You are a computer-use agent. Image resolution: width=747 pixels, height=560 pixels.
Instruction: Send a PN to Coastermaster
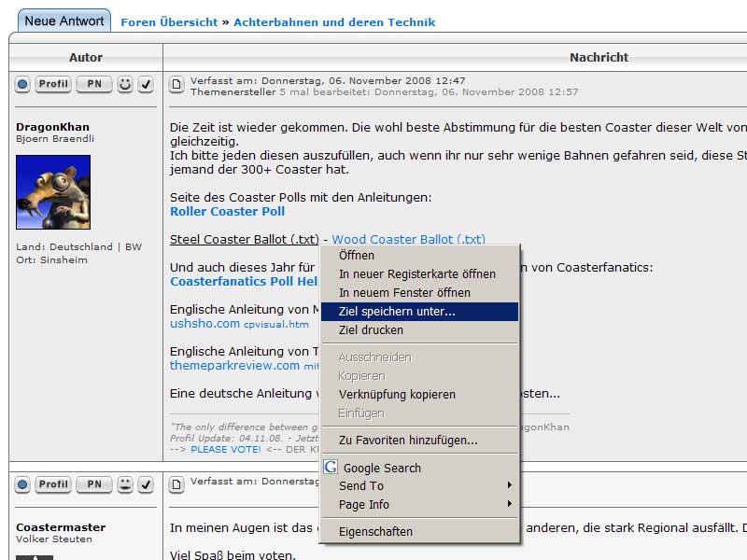coord(93,484)
